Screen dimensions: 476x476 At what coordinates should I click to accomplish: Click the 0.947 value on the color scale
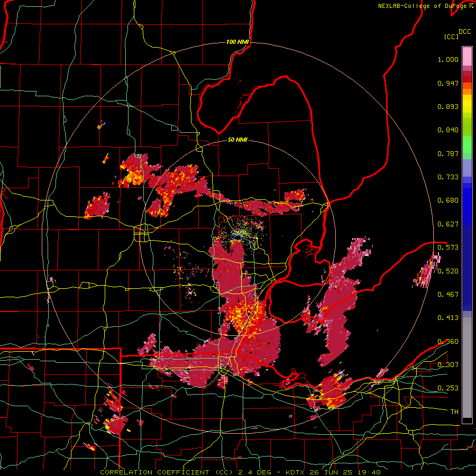(x=448, y=83)
